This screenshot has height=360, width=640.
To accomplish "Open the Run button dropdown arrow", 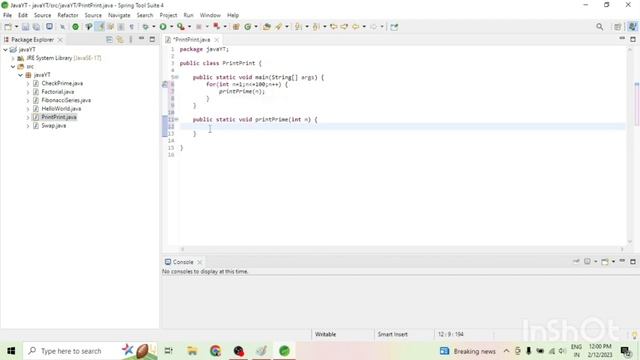I will [171, 27].
